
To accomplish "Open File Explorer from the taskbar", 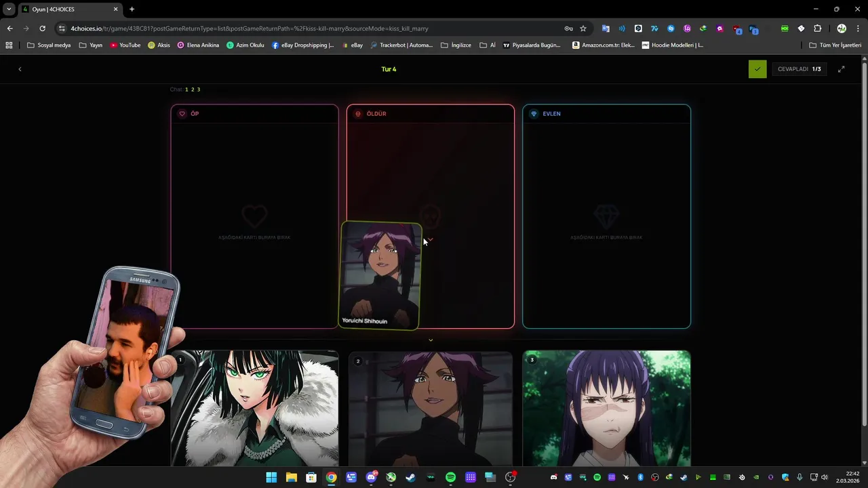I will coord(291,477).
